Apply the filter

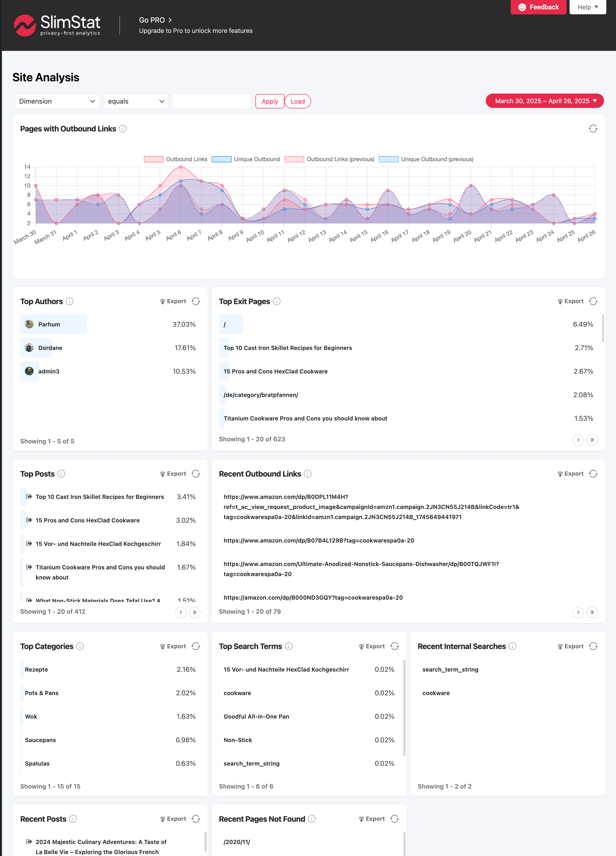(270, 101)
